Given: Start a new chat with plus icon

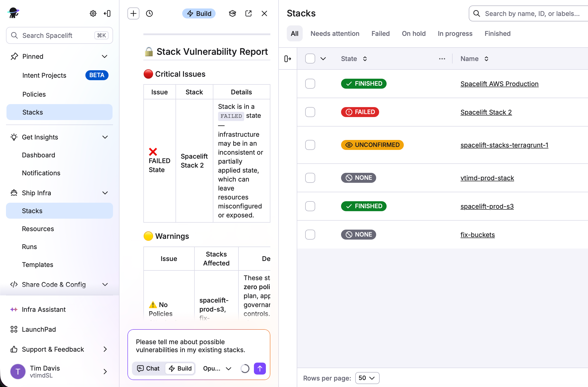Looking at the screenshot, I should 133,13.
